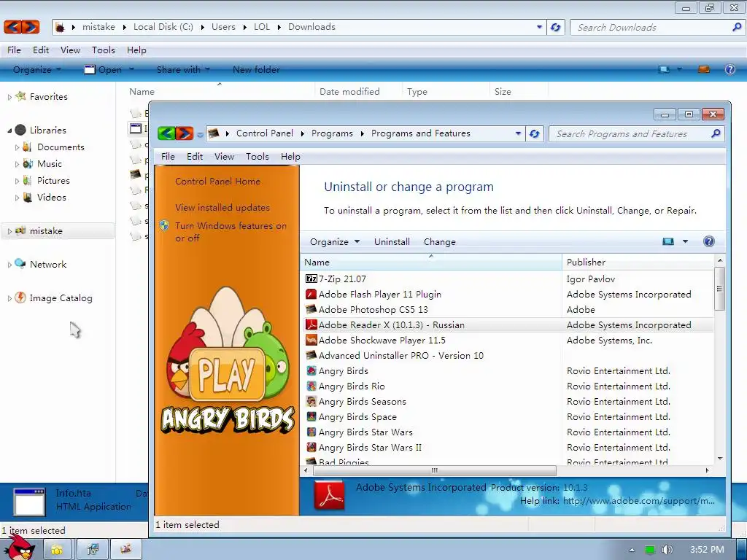Open the Edit menu in Programs and Features
747x560 pixels.
coord(194,157)
